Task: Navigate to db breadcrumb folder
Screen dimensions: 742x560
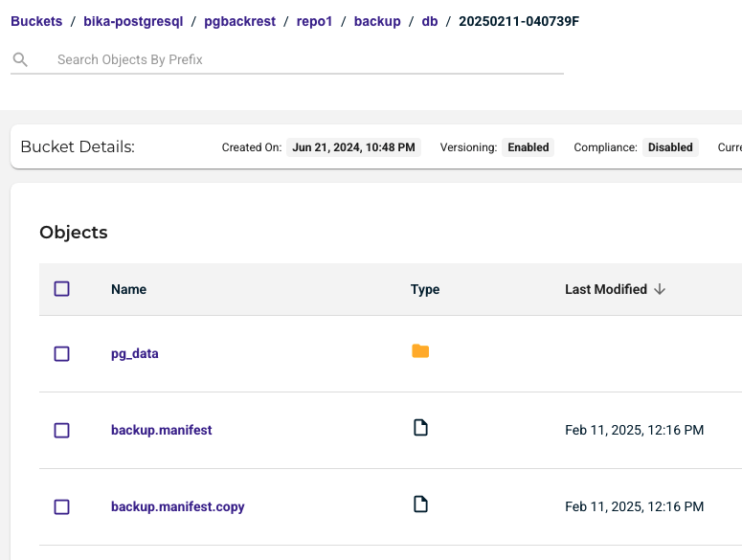Action: [430, 21]
